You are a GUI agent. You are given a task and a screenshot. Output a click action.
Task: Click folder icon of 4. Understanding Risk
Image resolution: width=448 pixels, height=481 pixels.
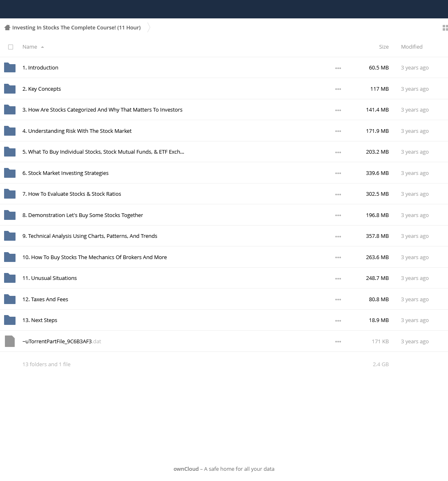(x=10, y=131)
